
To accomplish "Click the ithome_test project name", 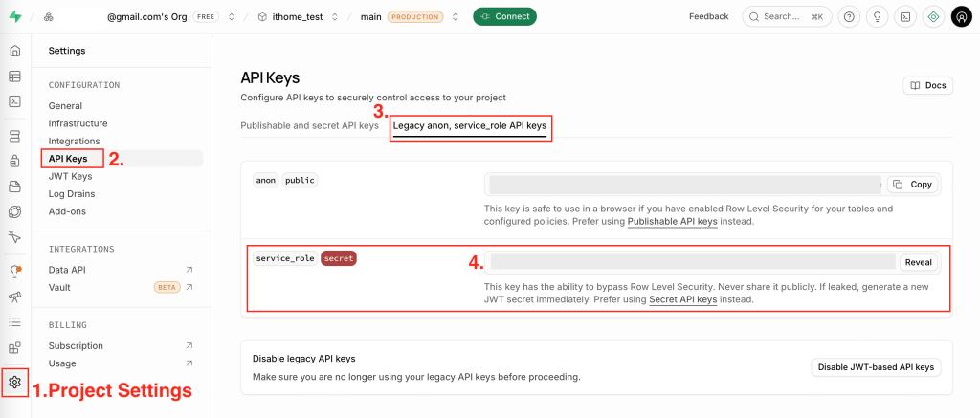I will click(297, 17).
